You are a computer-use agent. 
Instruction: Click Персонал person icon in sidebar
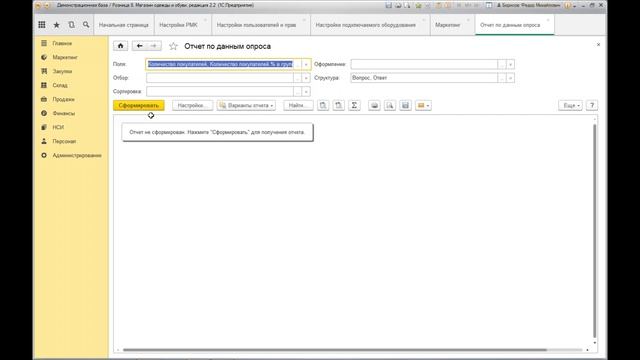pyautogui.click(x=44, y=141)
